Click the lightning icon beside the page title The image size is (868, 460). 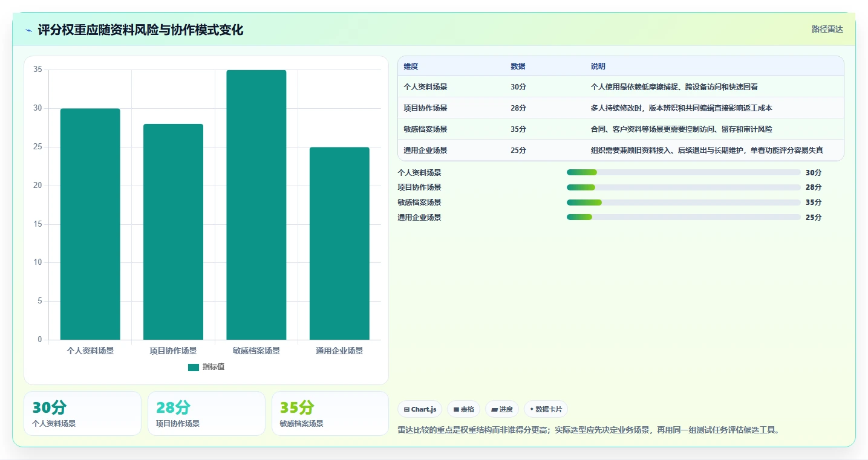28,30
